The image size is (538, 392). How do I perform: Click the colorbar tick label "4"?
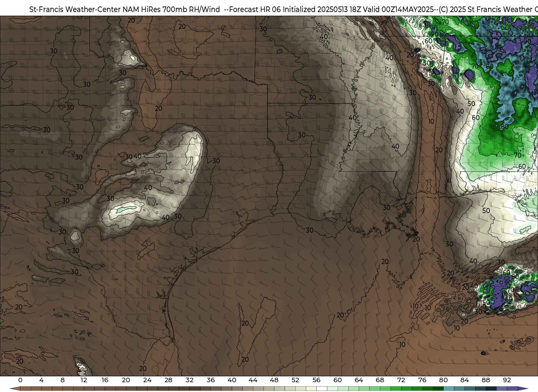(x=41, y=380)
